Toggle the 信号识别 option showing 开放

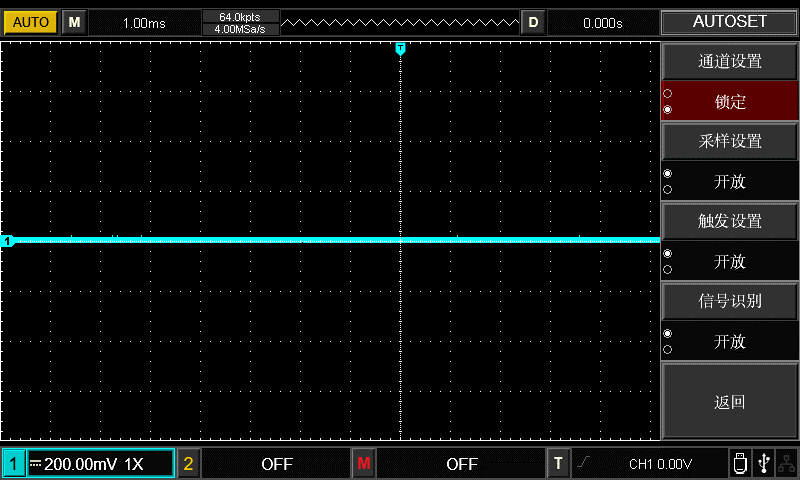click(x=730, y=341)
